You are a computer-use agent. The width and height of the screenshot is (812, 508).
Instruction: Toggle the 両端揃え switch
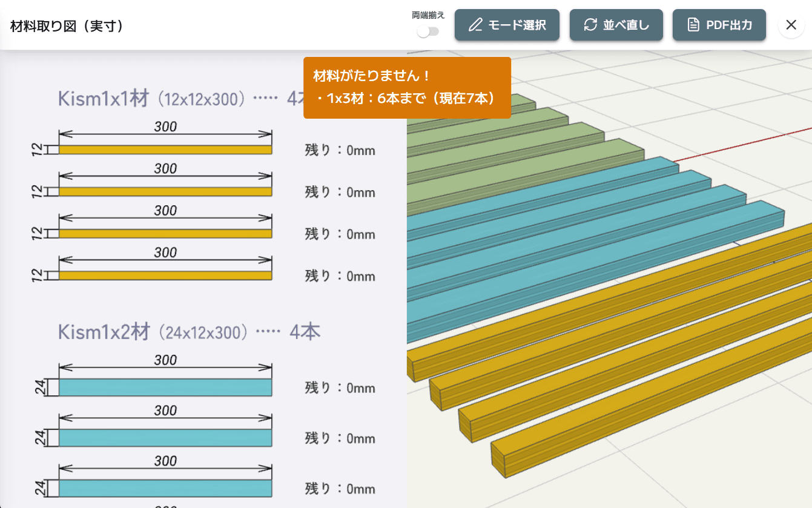428,31
